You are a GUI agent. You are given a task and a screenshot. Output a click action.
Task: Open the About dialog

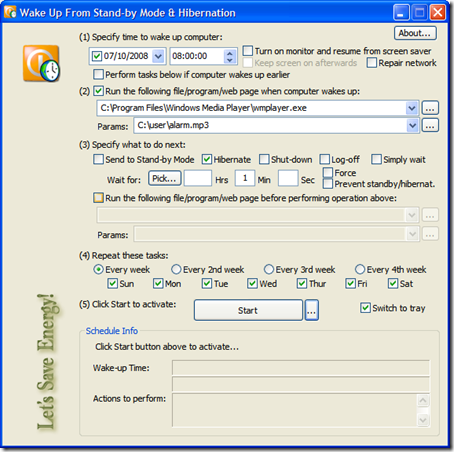(415, 33)
